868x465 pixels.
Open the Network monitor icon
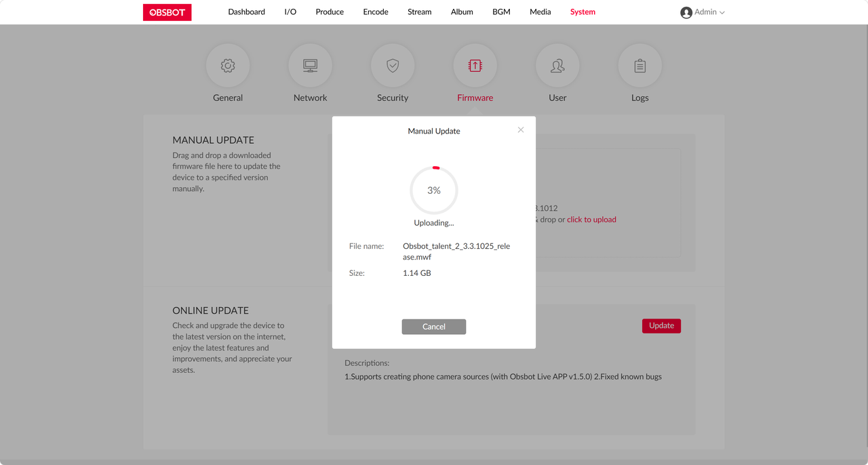pyautogui.click(x=311, y=66)
